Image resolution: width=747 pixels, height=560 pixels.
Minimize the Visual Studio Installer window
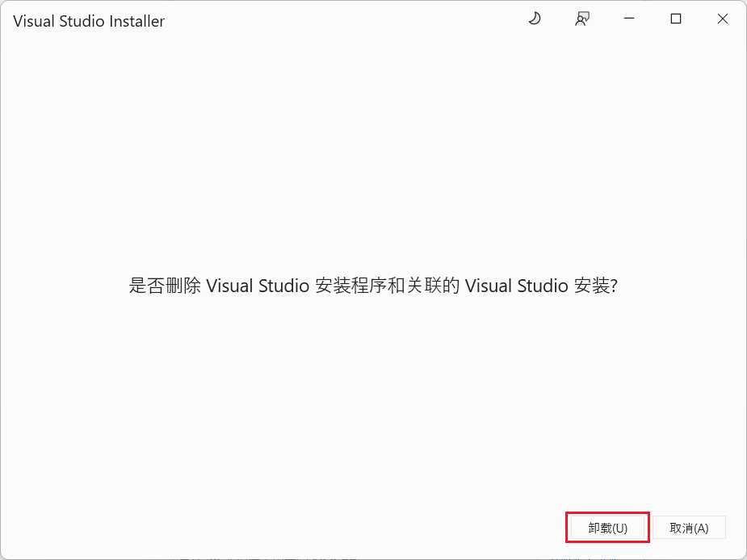(629, 19)
